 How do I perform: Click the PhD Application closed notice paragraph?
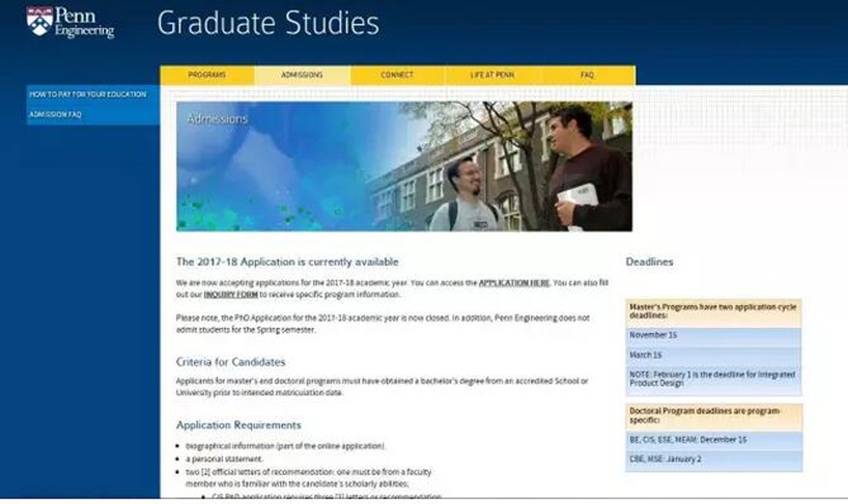click(x=382, y=324)
